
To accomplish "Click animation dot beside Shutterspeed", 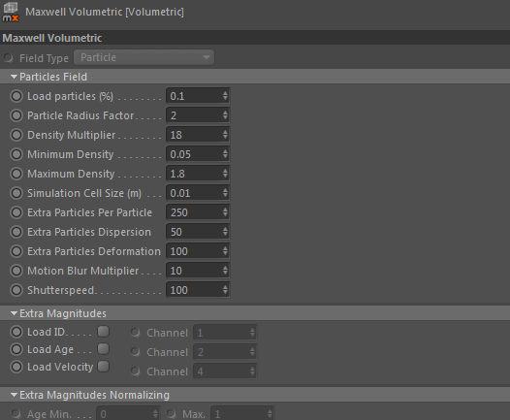I will point(16,290).
